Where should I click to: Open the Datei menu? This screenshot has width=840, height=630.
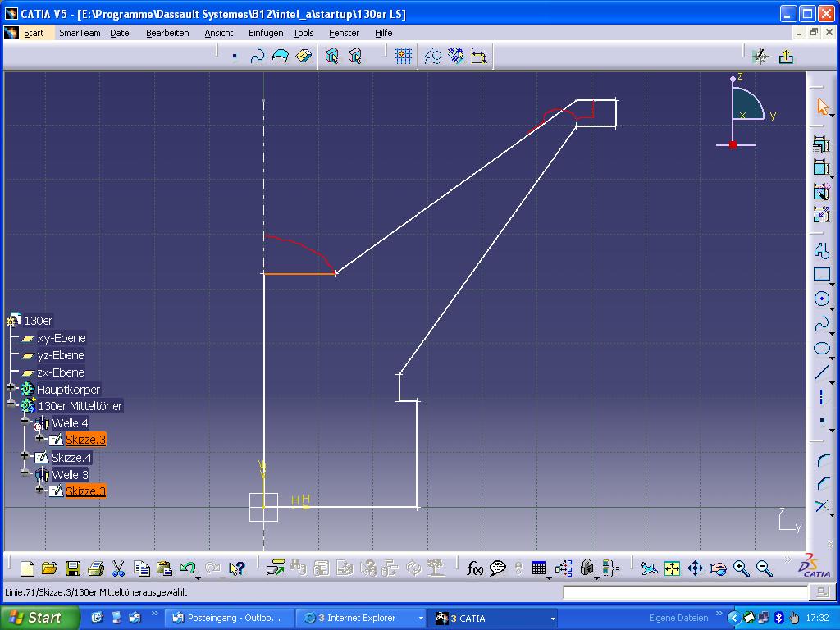(121, 33)
